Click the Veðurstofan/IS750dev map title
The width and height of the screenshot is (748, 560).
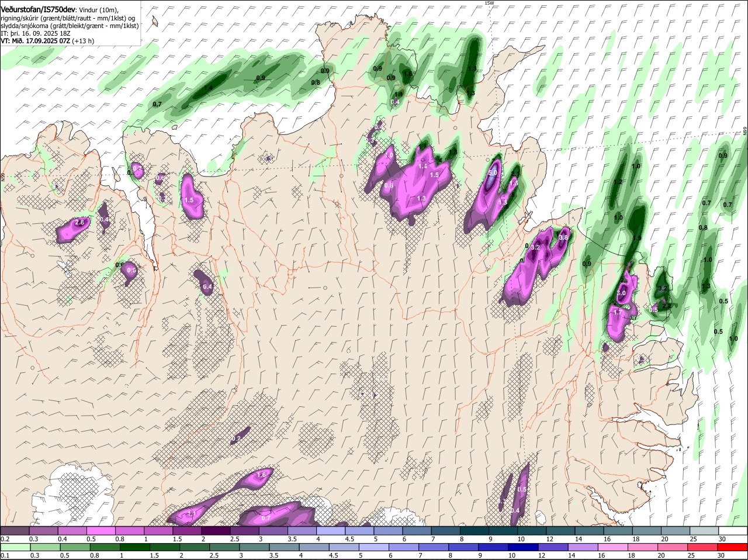(38, 9)
